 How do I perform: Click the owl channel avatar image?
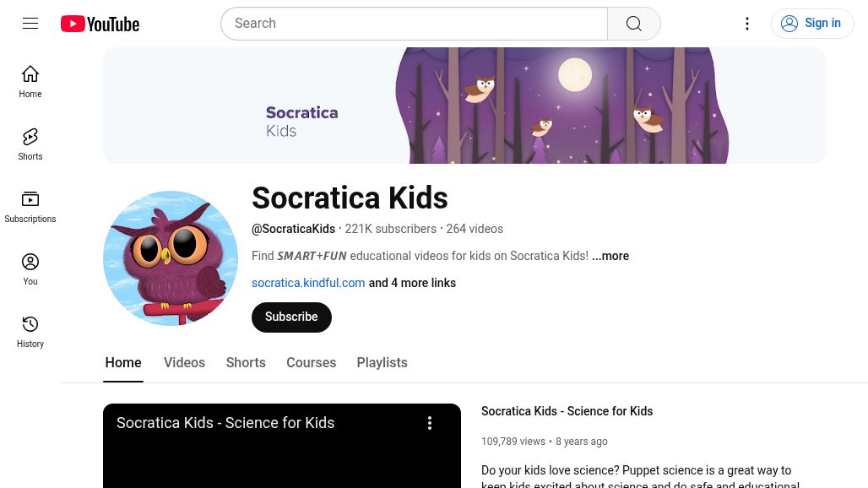tap(171, 258)
